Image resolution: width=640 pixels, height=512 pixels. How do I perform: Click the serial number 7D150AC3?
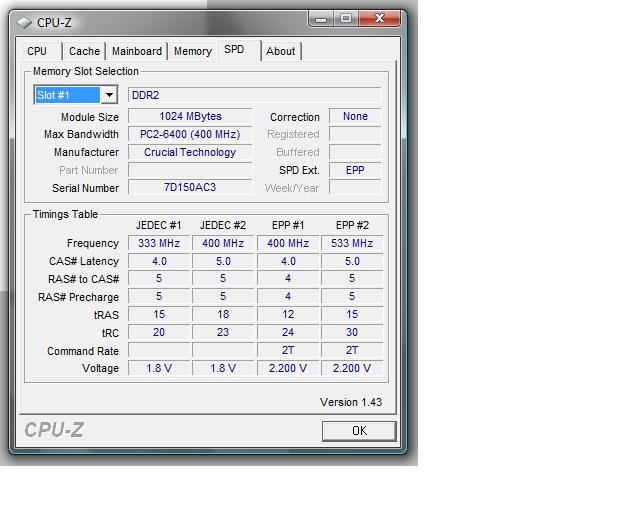point(190,187)
